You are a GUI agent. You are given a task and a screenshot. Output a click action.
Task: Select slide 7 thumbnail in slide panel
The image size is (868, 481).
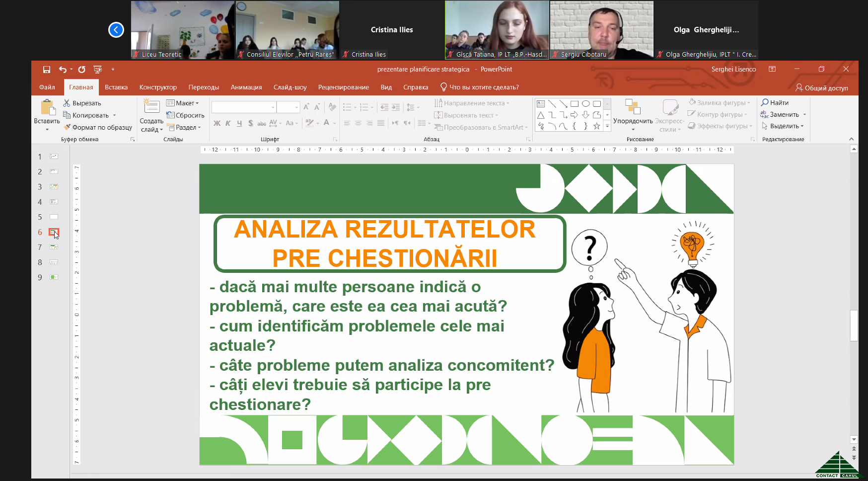click(x=54, y=247)
